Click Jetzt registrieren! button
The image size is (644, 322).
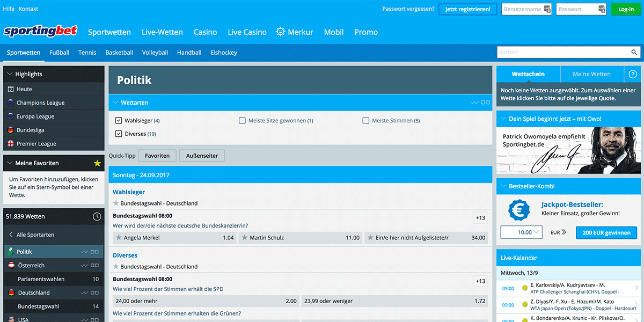[x=467, y=9]
